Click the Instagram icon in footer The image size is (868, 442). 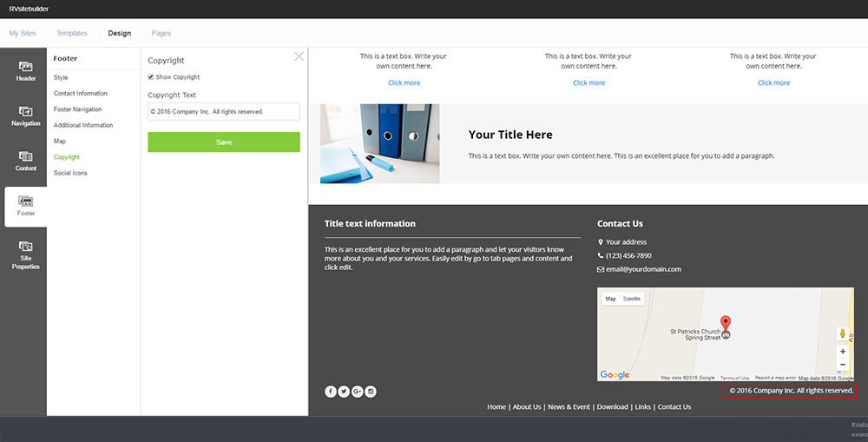(371, 392)
